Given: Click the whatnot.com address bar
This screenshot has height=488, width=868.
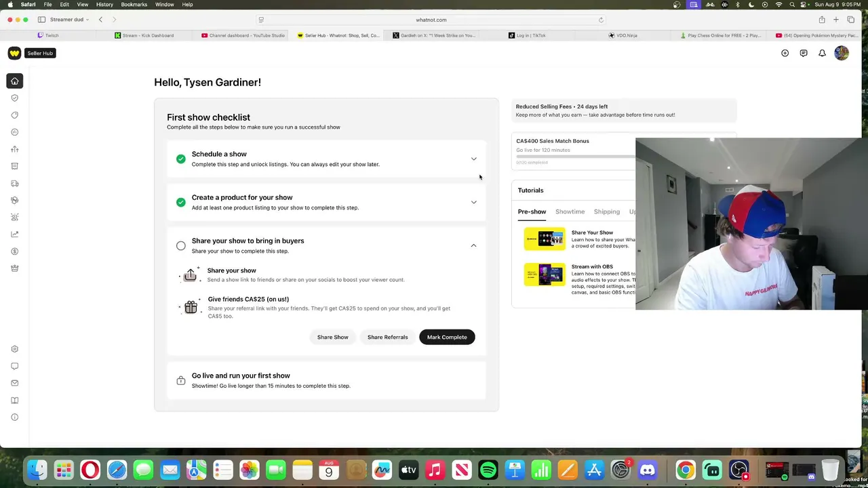Looking at the screenshot, I should tap(431, 20).
